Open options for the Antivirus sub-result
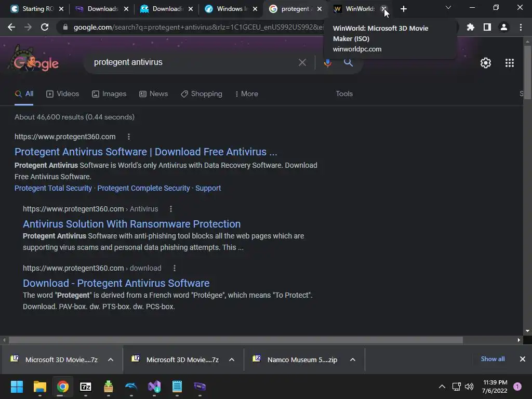The image size is (532, 399). click(x=170, y=209)
